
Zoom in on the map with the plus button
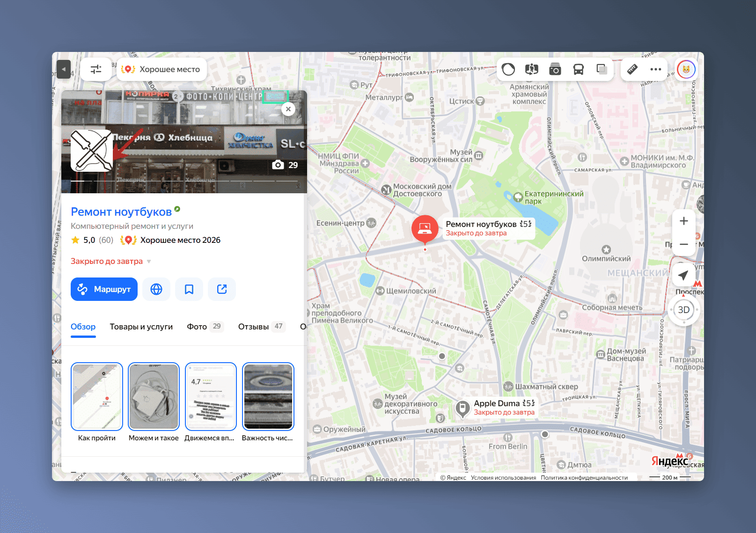click(684, 221)
